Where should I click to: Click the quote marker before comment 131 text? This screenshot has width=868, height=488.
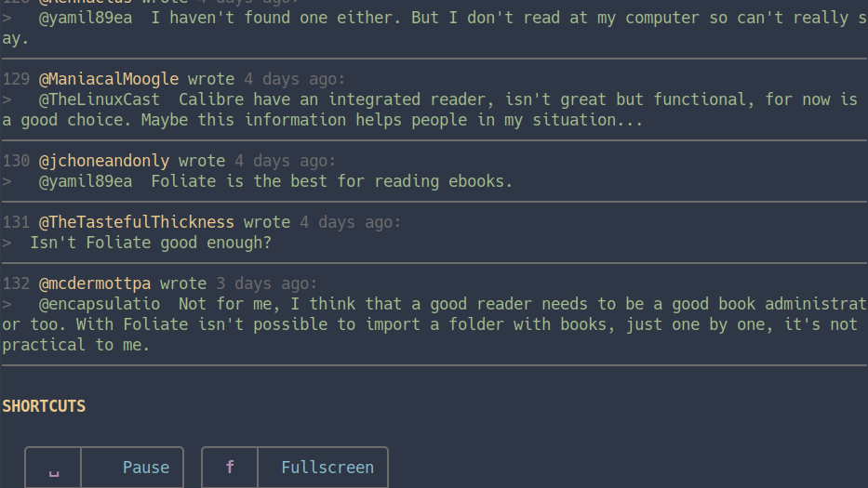(x=7, y=243)
